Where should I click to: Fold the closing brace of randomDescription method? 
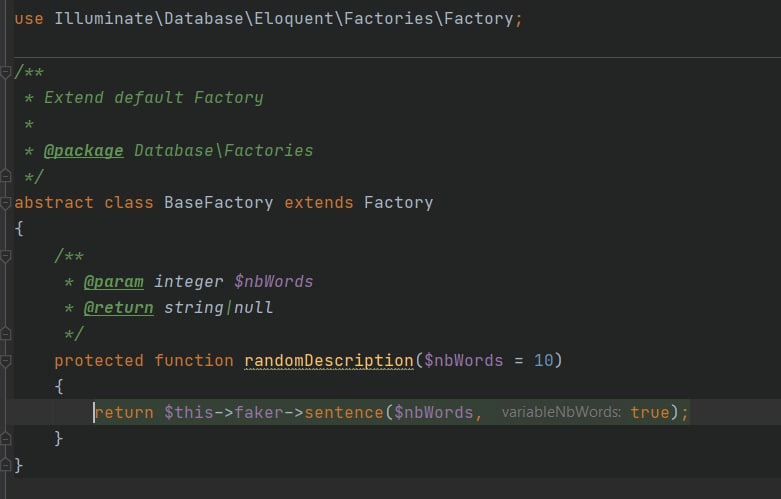coord(5,438)
